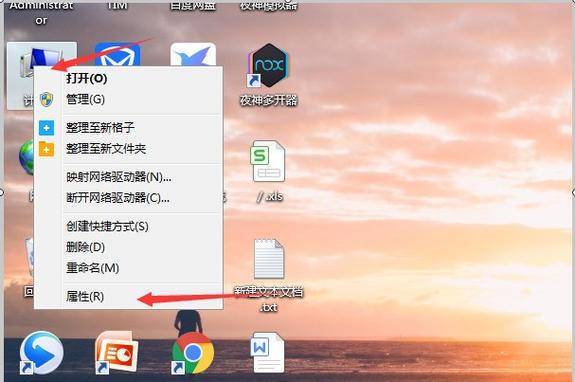Click the blue plus icon for 整理至新格子
575x382 pixels.
coord(47,128)
